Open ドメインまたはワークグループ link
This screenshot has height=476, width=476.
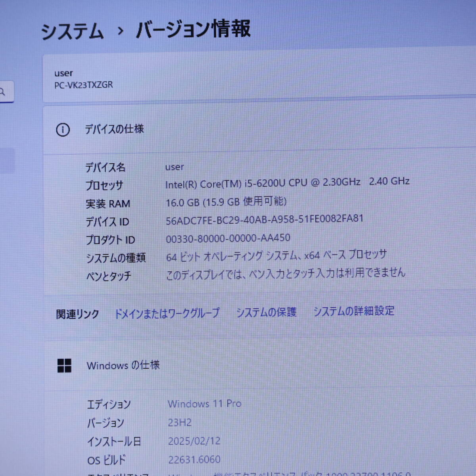(x=167, y=313)
